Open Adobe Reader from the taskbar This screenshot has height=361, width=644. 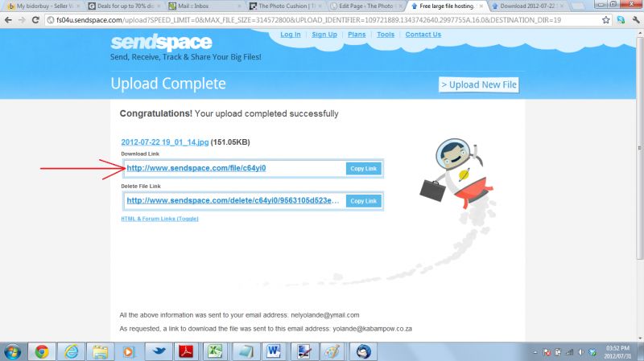click(x=186, y=351)
